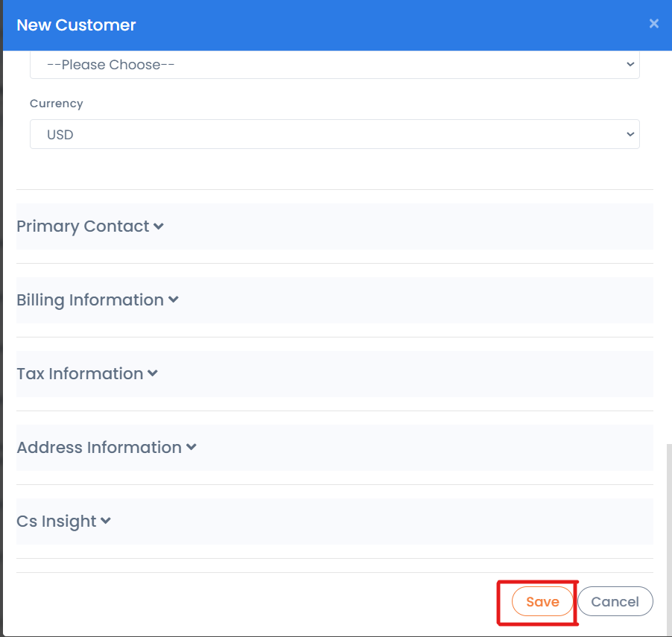Screen dimensions: 672x637
Task: Expand the Primary Contact section
Action: tap(335, 226)
